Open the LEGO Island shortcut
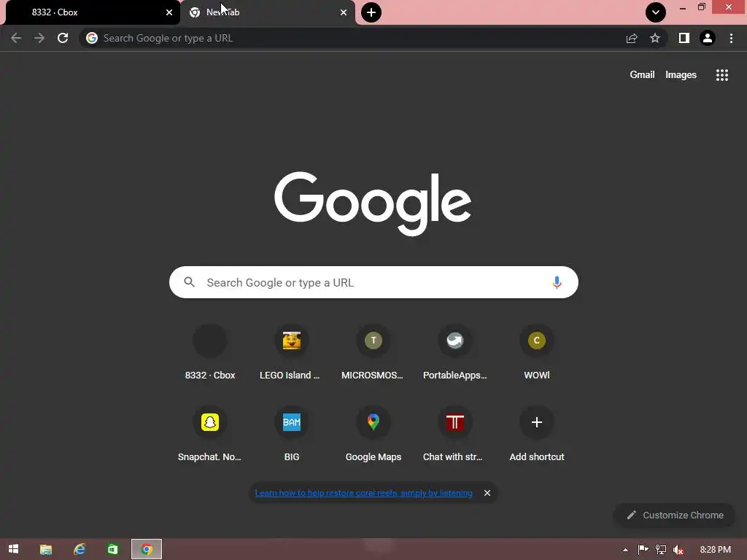747x560 pixels. pyautogui.click(x=292, y=352)
